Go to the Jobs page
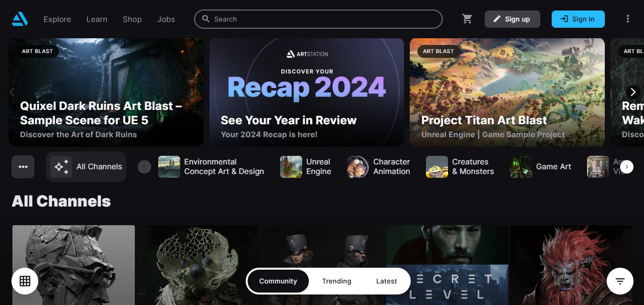 click(x=166, y=19)
